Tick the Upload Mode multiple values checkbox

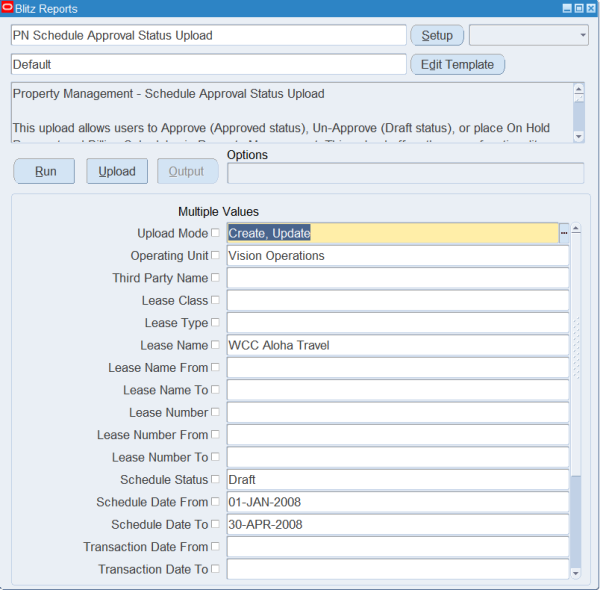215,233
